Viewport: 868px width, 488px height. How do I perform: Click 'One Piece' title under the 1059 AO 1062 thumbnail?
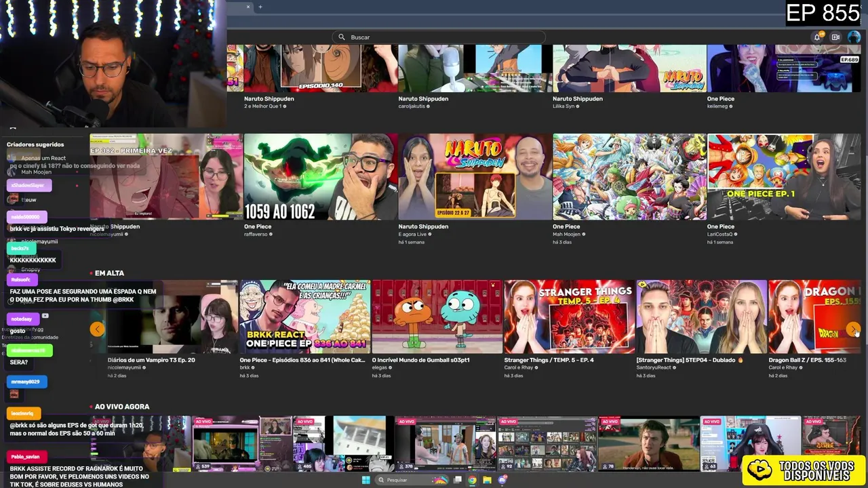[258, 226]
